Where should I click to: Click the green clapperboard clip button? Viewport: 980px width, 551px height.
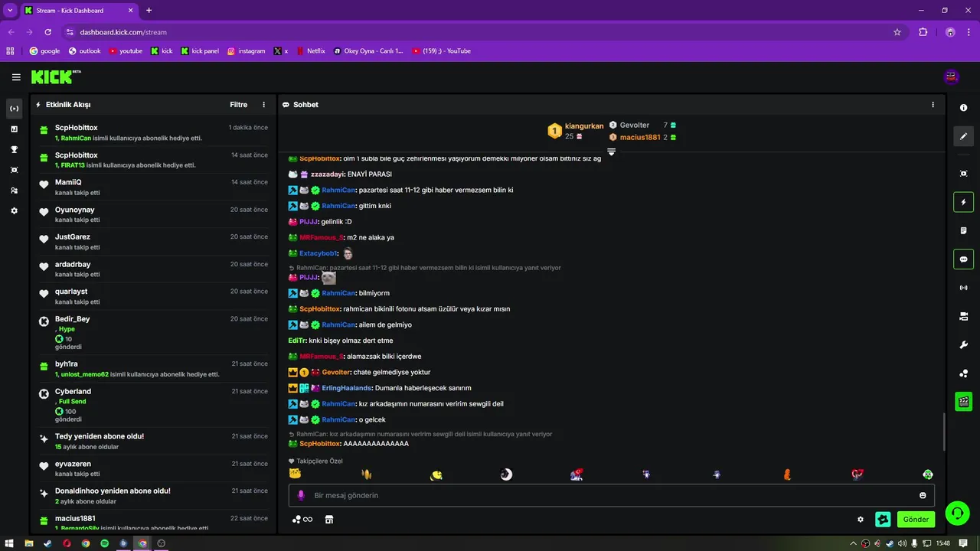coord(964,401)
